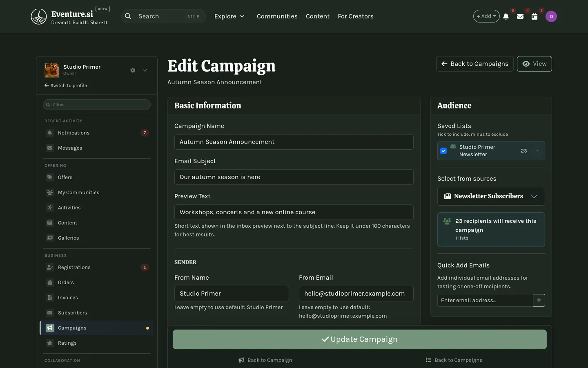The height and width of the screenshot is (368, 588).
Task: Open My Communities in the sidebar
Action: coord(97,193)
